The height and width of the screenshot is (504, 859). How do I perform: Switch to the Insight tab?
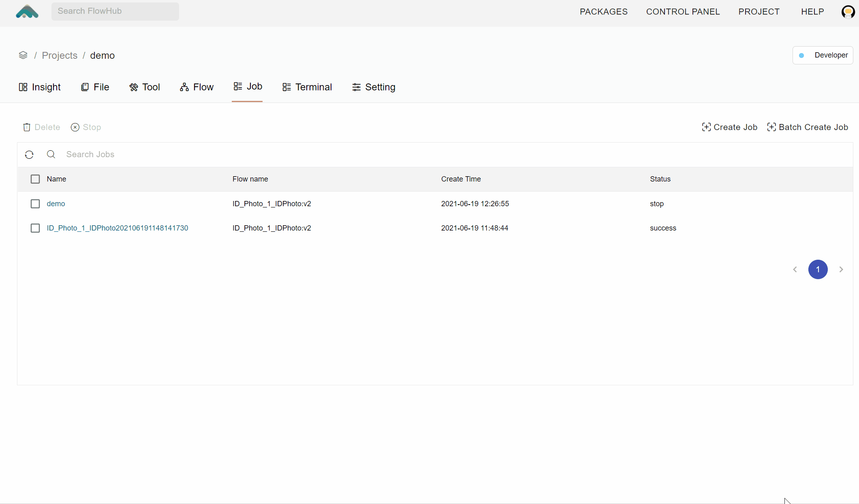[x=40, y=87]
